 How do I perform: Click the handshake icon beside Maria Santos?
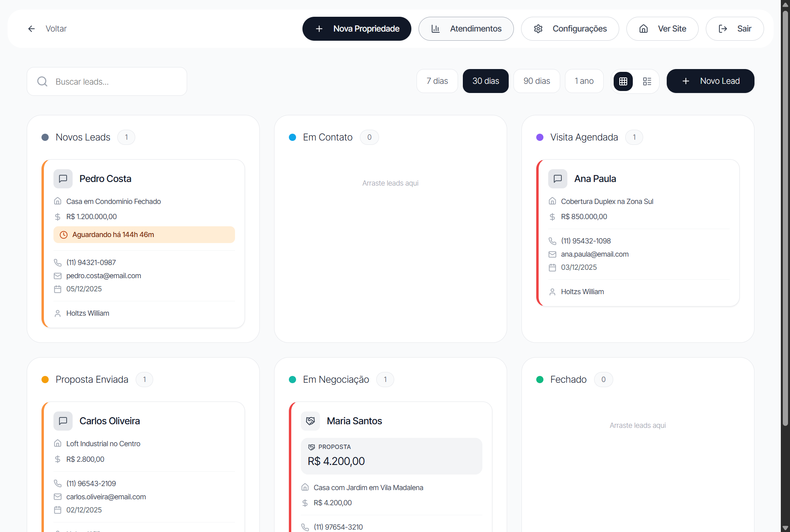click(310, 421)
